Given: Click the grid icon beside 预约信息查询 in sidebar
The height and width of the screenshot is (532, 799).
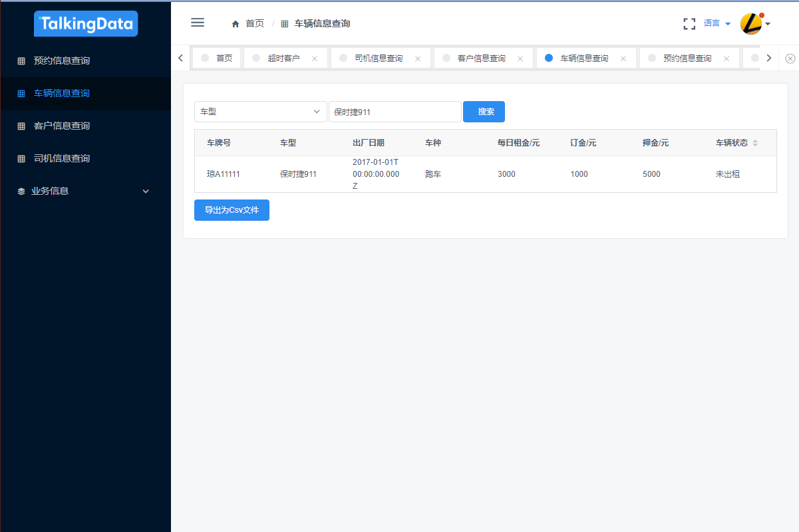Looking at the screenshot, I should (21, 61).
